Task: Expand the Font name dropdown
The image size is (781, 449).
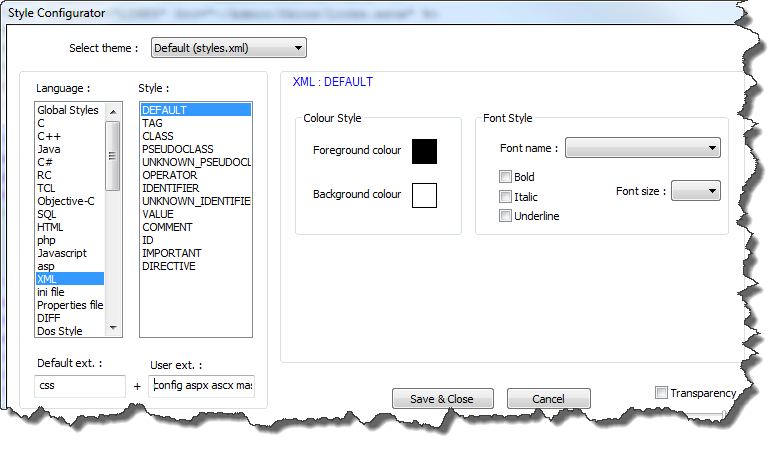Action: 643,148
